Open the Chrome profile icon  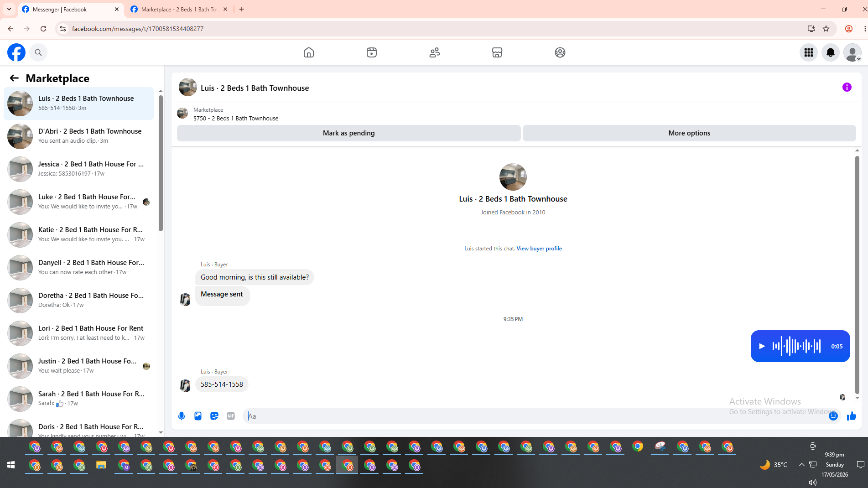coord(849,29)
